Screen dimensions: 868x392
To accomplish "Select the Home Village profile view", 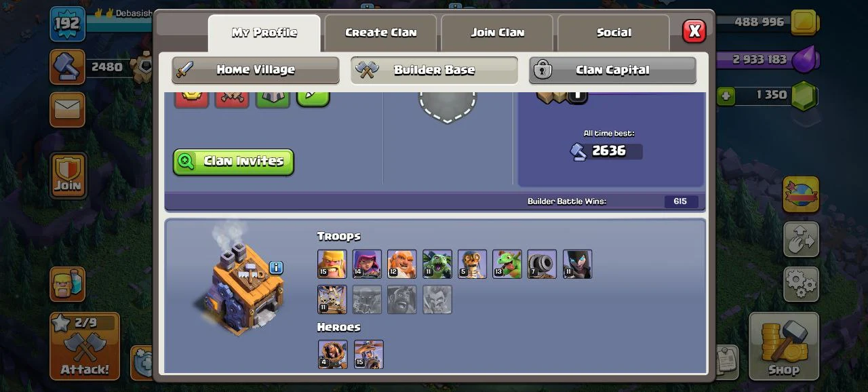I will [x=256, y=70].
